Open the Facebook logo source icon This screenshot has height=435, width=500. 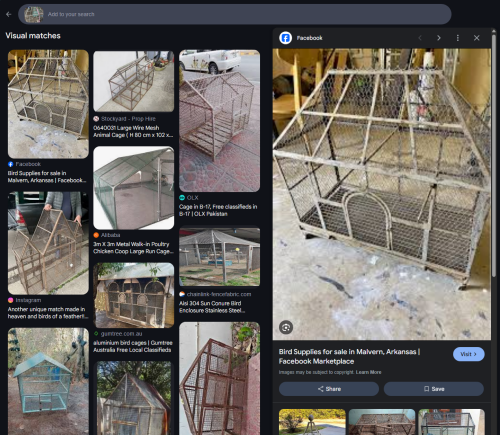286,38
